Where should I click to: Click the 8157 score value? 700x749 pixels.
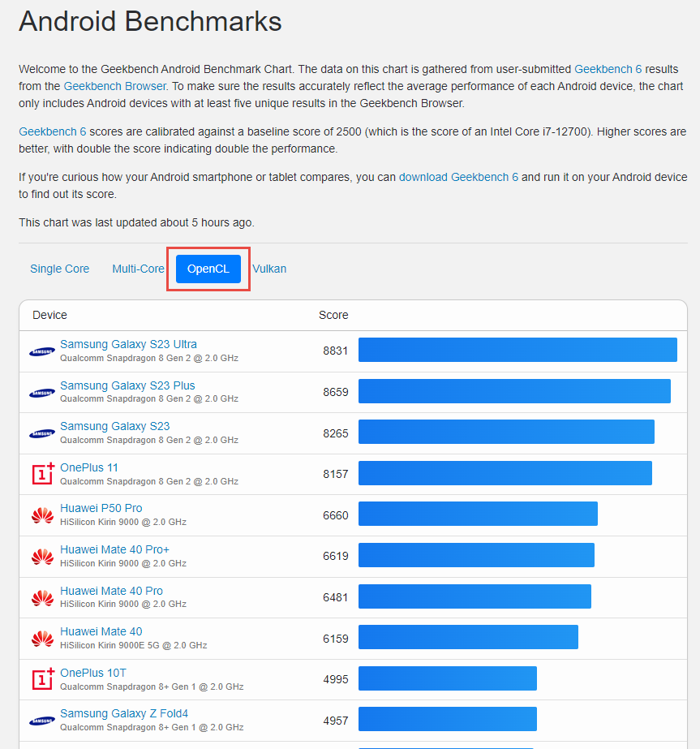[335, 475]
